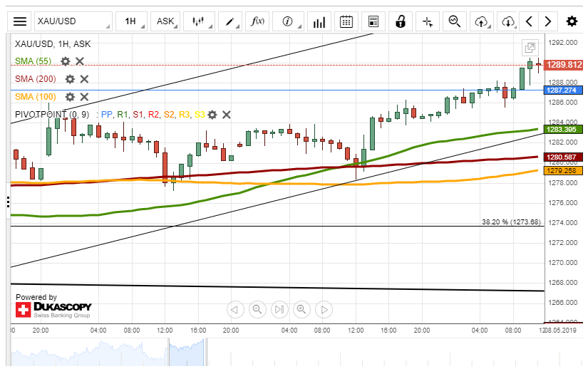Click the cloud upload icon

coord(482,21)
